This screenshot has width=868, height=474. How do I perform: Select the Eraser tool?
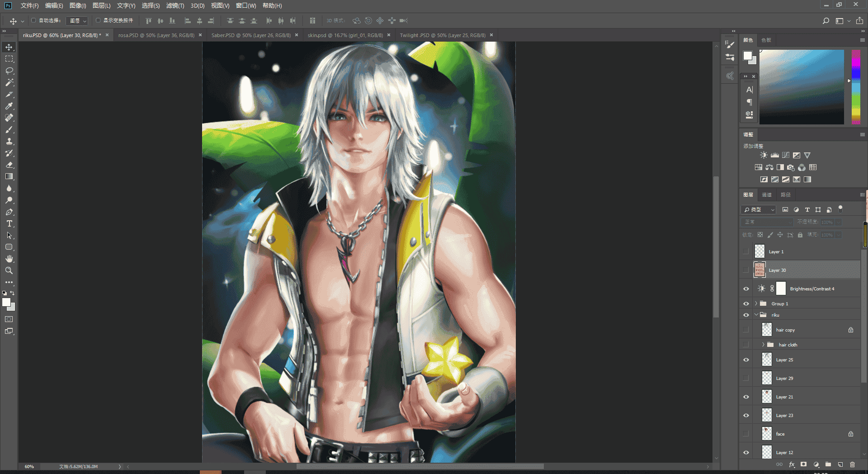(x=9, y=165)
